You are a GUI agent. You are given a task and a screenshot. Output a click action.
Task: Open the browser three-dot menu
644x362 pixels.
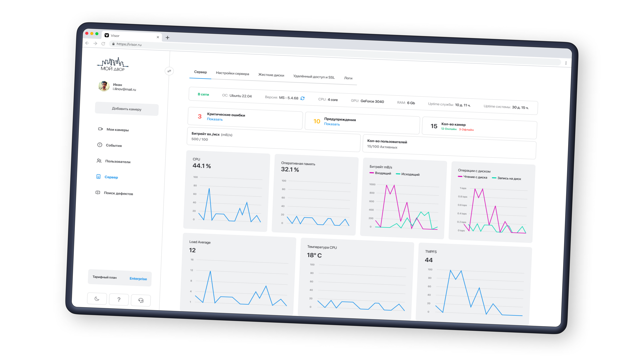566,63
